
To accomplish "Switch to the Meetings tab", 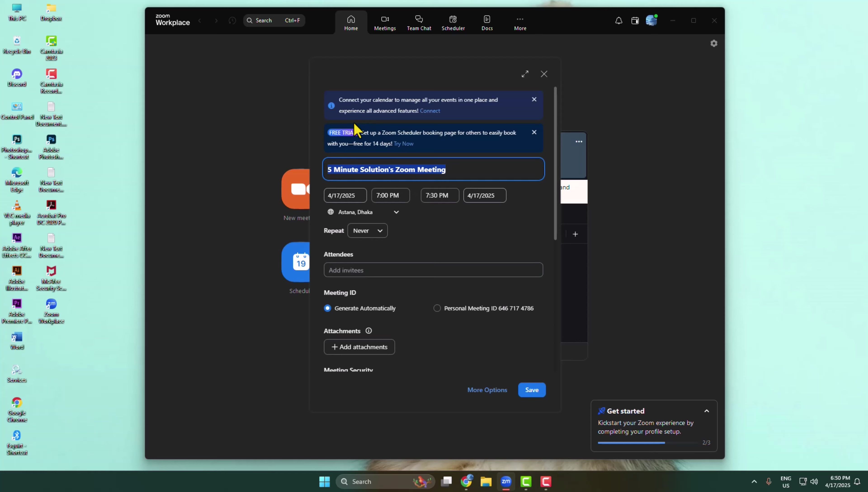I will (x=385, y=23).
